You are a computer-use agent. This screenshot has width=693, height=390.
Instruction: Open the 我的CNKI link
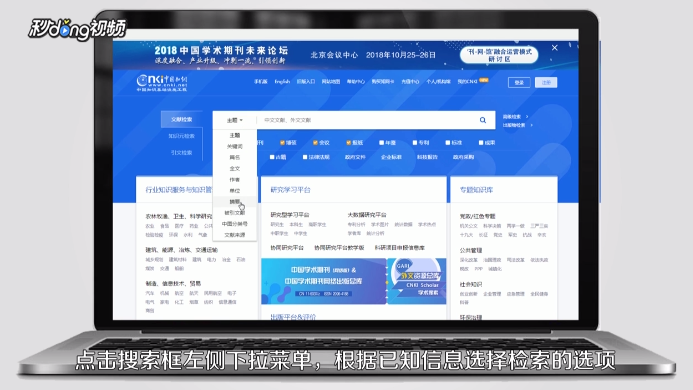click(468, 82)
